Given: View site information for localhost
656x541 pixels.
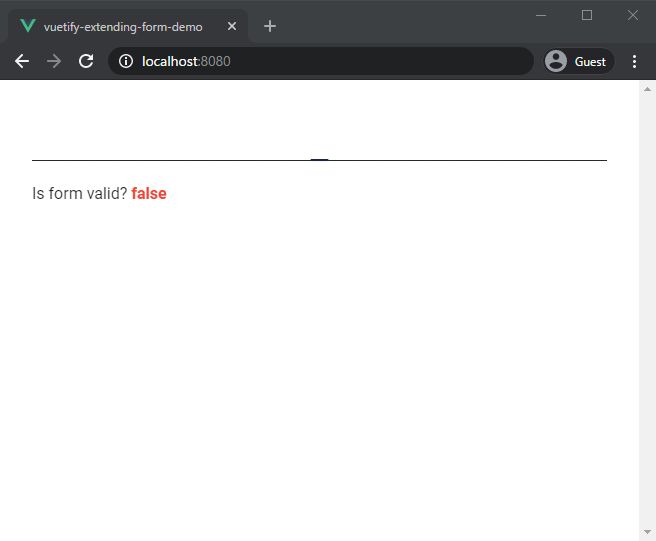Looking at the screenshot, I should [x=126, y=61].
